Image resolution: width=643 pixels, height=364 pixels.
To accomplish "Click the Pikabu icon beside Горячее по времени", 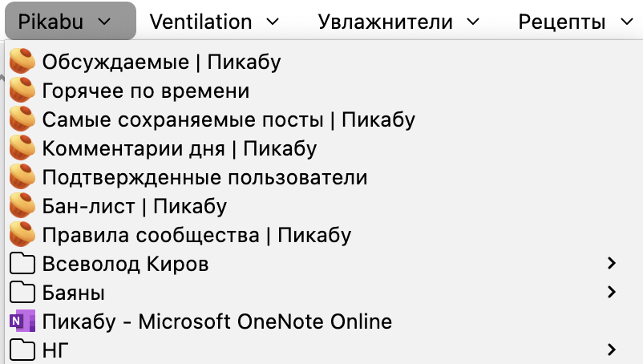I will (22, 91).
